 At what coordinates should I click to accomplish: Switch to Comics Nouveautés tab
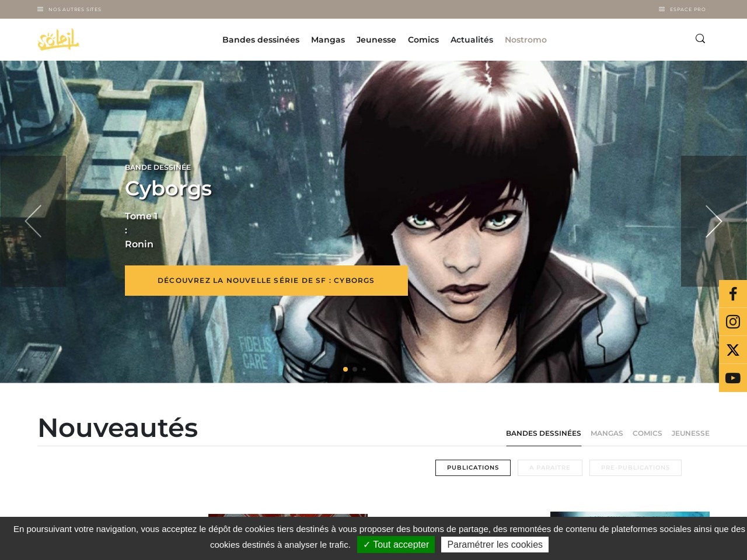647,433
